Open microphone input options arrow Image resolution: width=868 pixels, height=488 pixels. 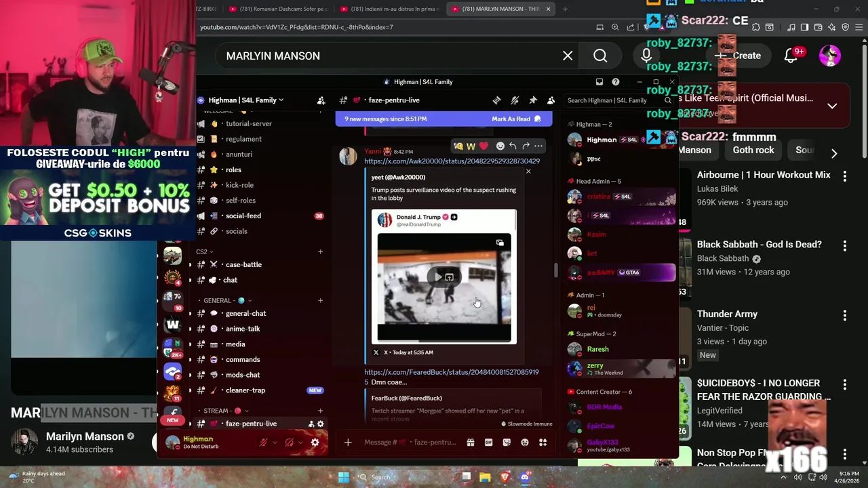pyautogui.click(x=275, y=443)
